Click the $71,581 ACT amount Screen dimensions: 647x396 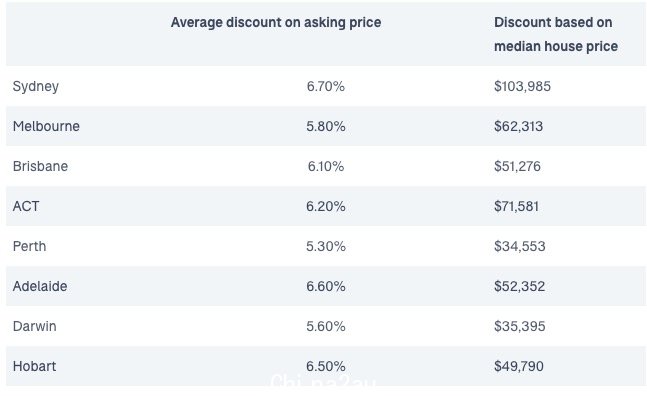517,206
